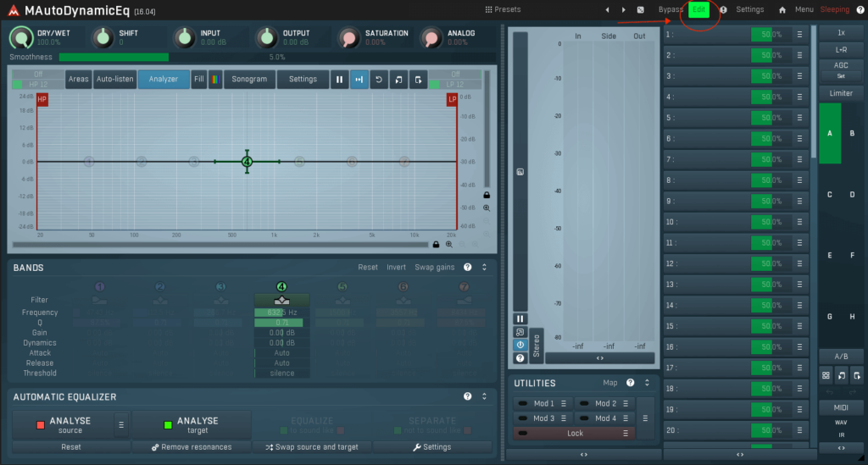868x465 pixels.
Task: Click the randomize dice icon
Action: [x=641, y=10]
